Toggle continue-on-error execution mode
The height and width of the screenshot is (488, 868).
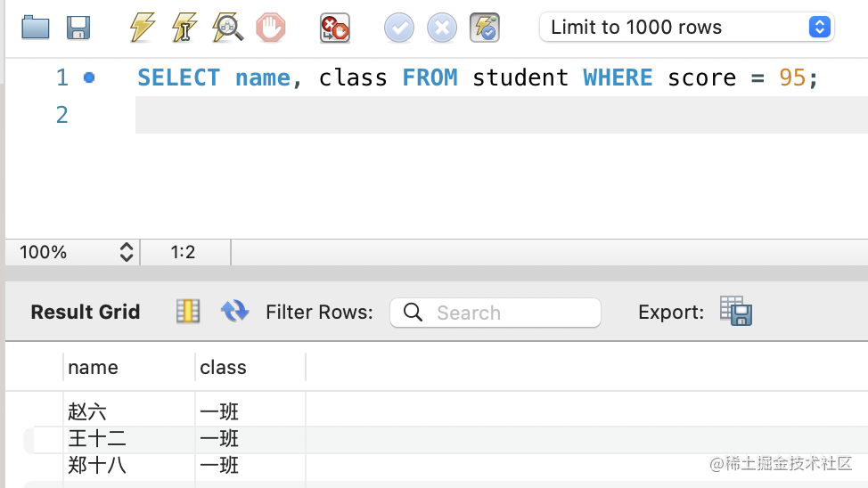tap(335, 28)
